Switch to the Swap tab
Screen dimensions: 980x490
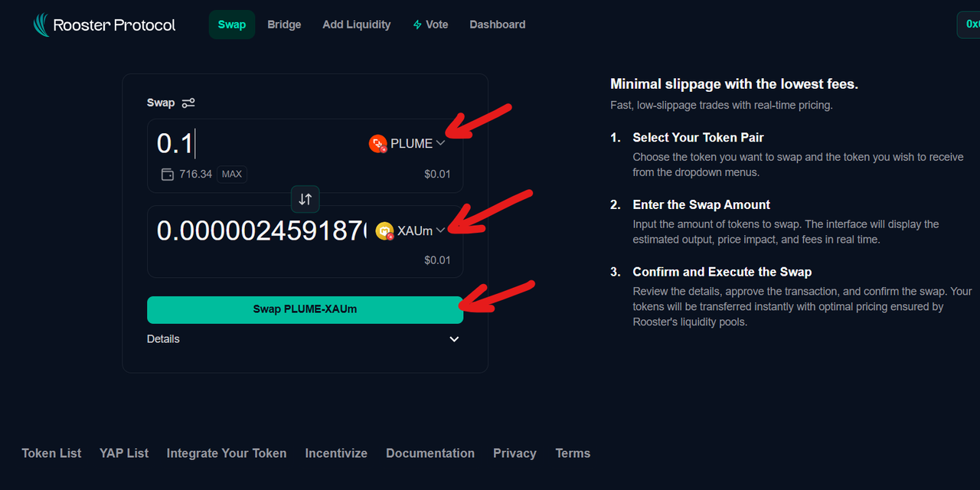pos(232,24)
